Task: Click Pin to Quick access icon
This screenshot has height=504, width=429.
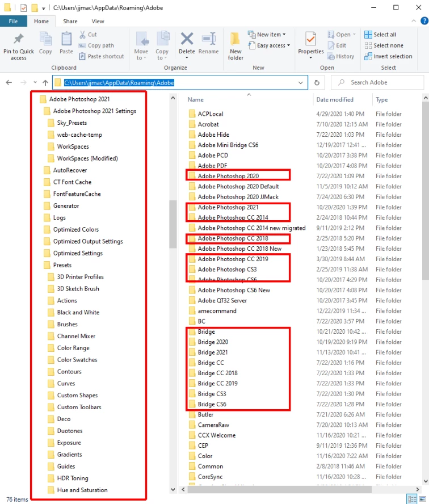Action: [x=18, y=40]
